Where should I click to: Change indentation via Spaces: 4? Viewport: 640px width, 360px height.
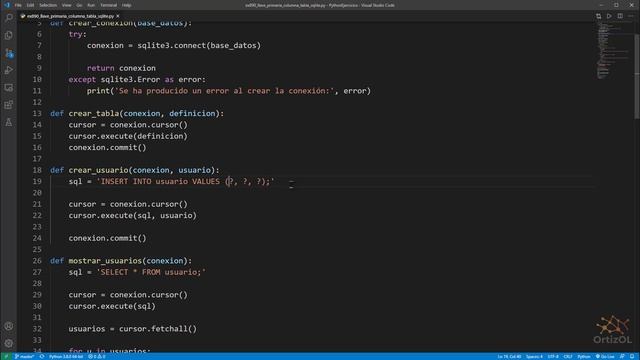534,356
